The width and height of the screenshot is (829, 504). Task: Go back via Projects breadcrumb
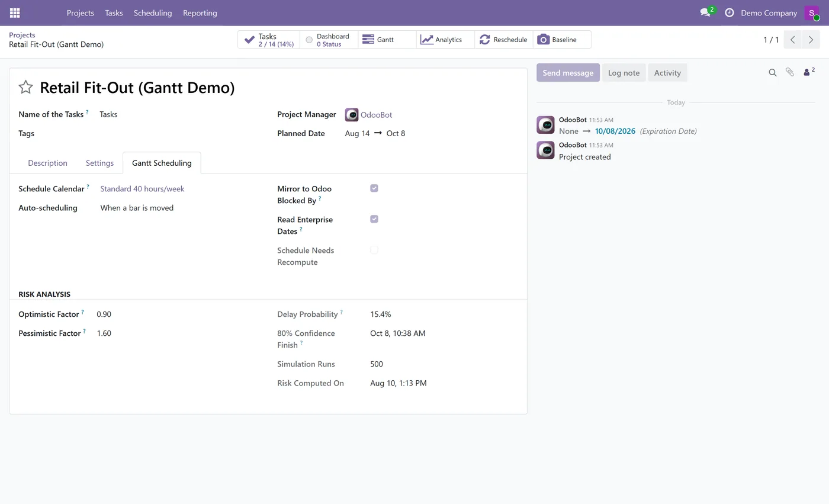[22, 35]
